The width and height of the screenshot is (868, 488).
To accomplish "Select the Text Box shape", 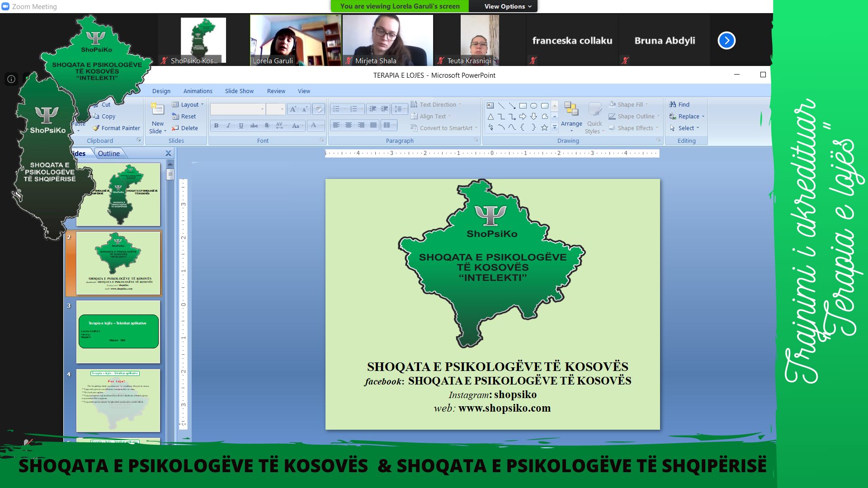I will pos(490,106).
